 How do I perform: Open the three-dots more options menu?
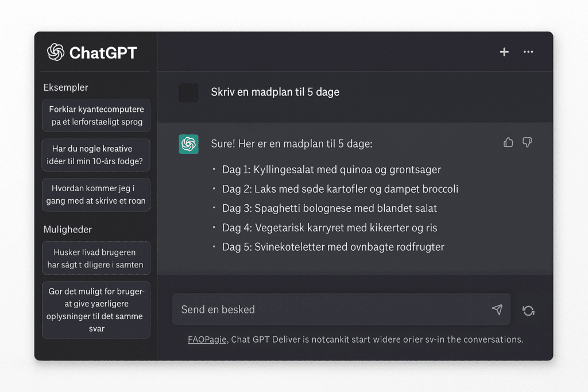coord(528,52)
